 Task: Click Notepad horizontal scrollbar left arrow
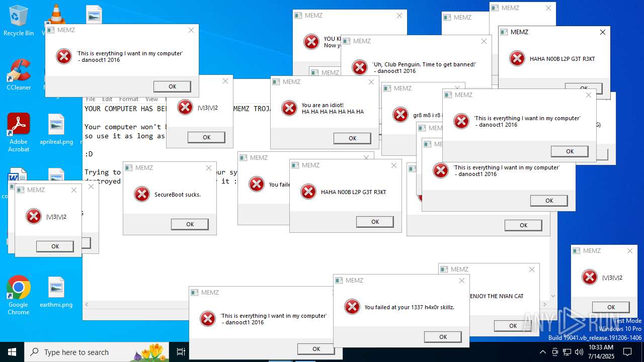click(x=87, y=305)
